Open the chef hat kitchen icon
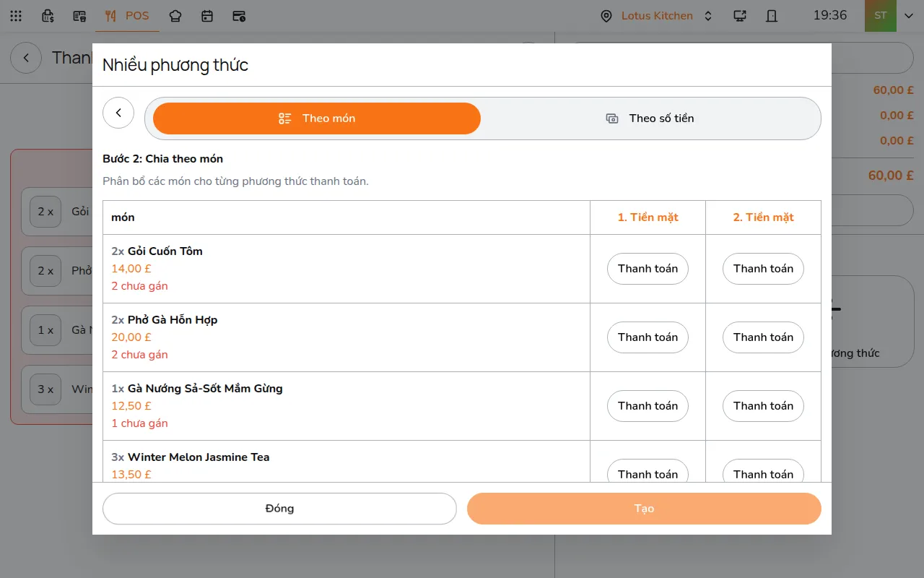This screenshot has width=924, height=578. [x=175, y=16]
